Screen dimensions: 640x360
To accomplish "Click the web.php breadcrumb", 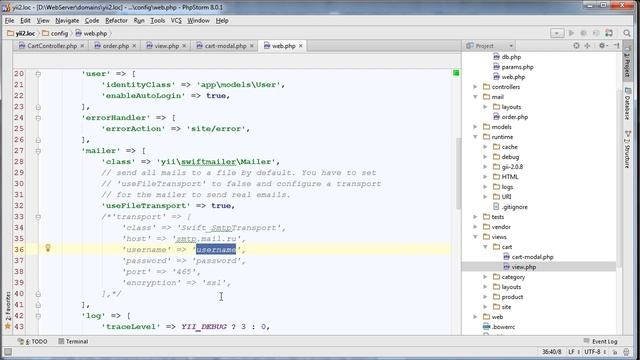I will [x=91, y=33].
